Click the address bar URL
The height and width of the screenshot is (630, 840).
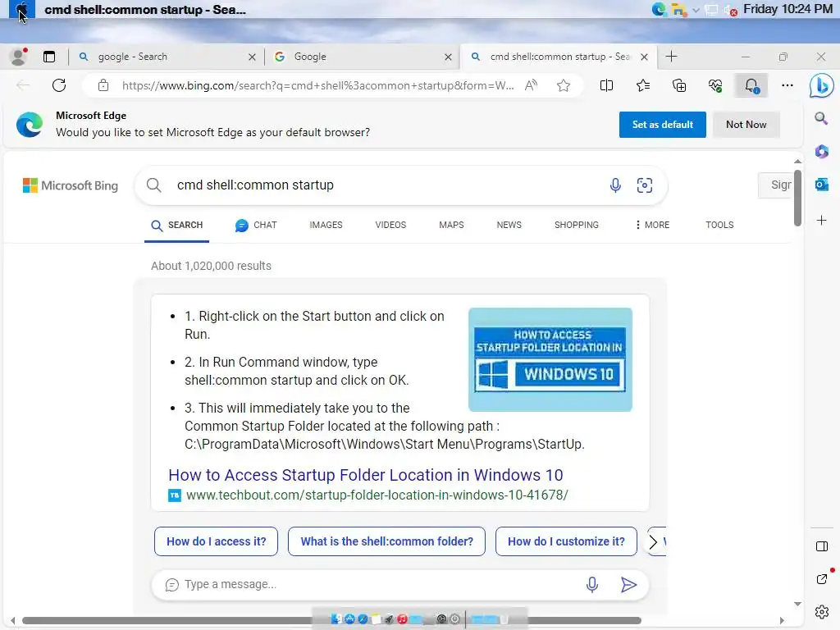(317, 85)
